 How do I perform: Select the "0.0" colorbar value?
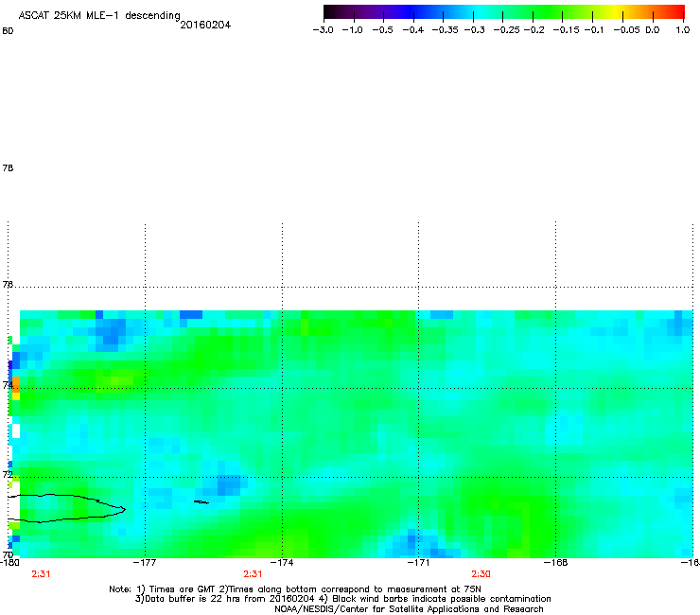653,30
